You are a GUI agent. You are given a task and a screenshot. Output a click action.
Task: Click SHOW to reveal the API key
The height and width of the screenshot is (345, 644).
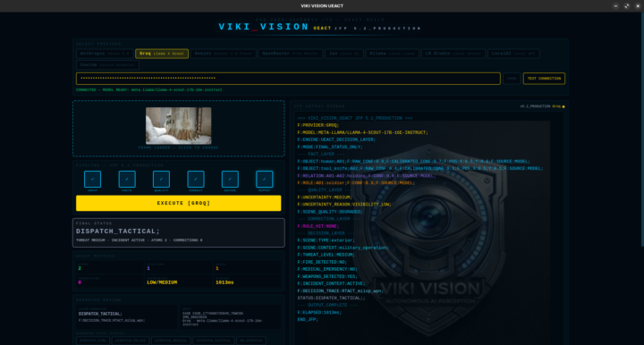coord(512,79)
